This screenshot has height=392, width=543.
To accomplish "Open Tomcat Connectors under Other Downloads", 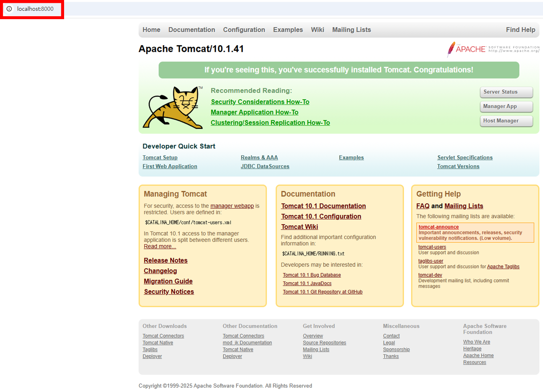I will (163, 336).
